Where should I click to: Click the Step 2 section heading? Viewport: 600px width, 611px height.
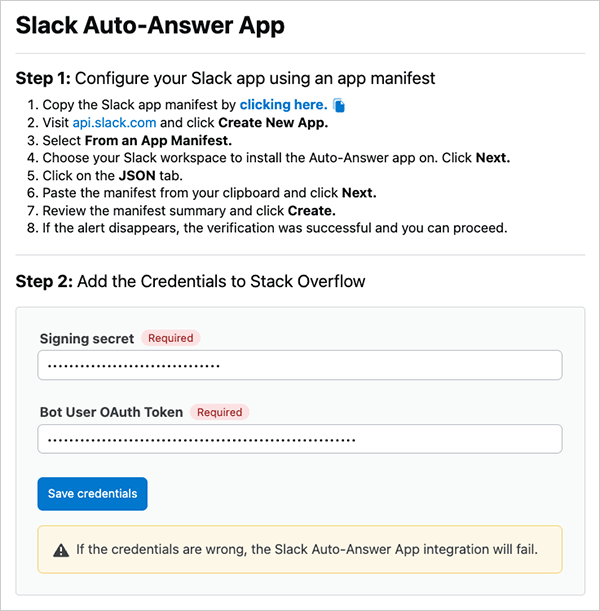[x=190, y=281]
